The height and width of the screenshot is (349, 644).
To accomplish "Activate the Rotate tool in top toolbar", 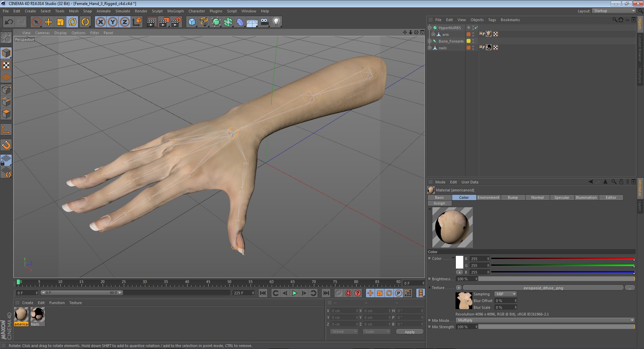I will coord(72,22).
